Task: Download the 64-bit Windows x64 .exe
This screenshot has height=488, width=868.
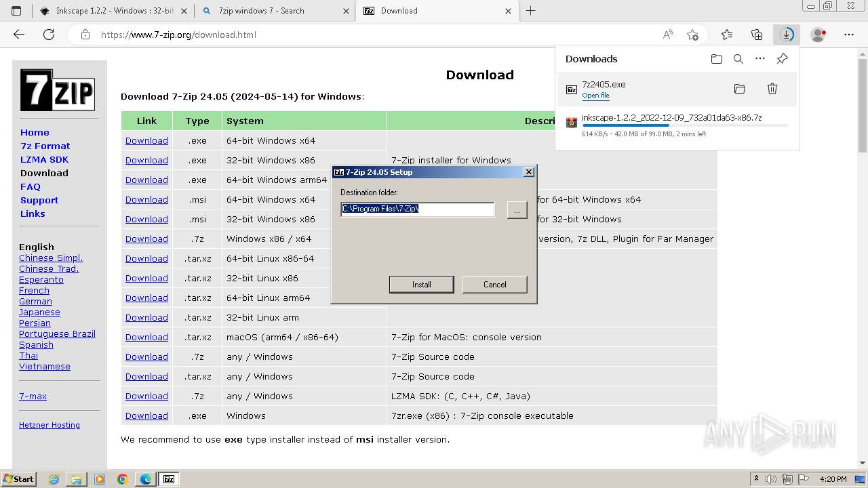Action: [146, 140]
